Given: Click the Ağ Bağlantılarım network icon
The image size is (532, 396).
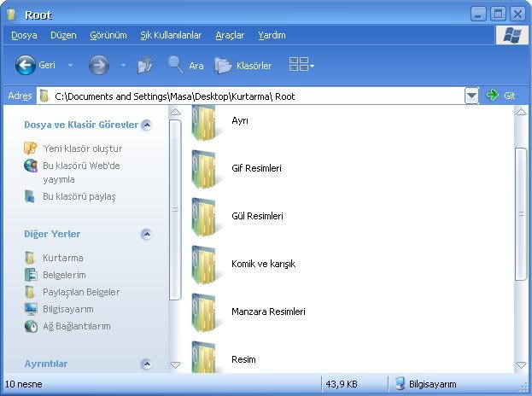Looking at the screenshot, I should pyautogui.click(x=31, y=326).
